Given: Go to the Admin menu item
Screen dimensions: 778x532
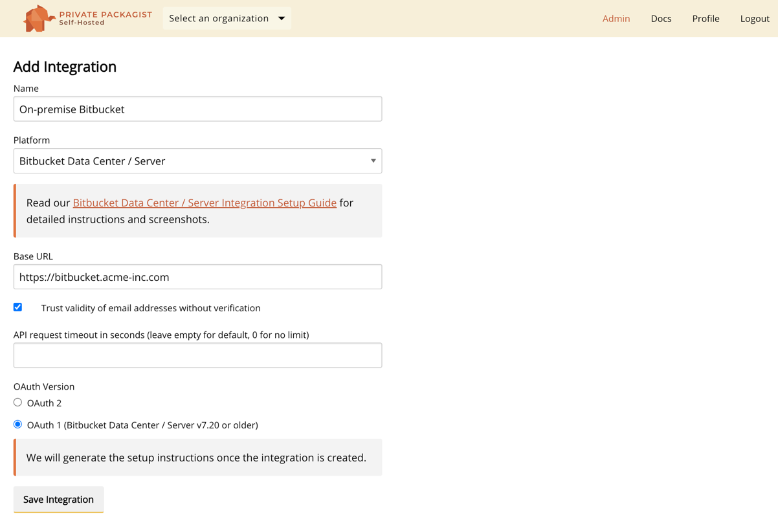Looking at the screenshot, I should pyautogui.click(x=616, y=19).
